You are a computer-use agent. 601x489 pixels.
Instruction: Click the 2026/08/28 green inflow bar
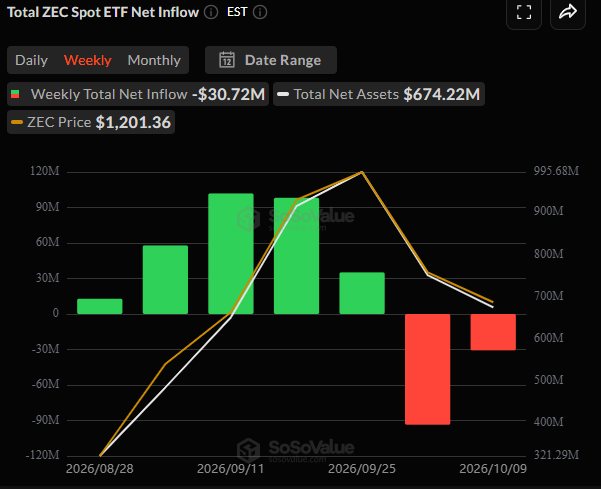tap(100, 307)
